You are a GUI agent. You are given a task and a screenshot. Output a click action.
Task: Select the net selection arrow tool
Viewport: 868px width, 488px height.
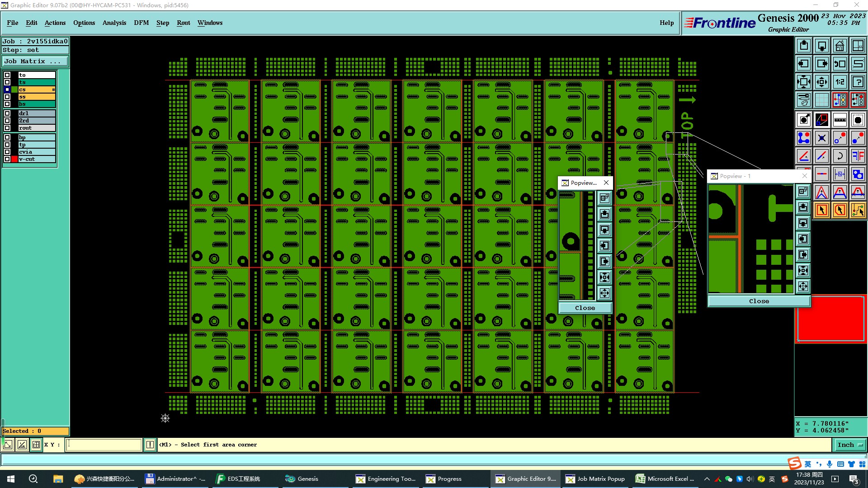pos(858,210)
